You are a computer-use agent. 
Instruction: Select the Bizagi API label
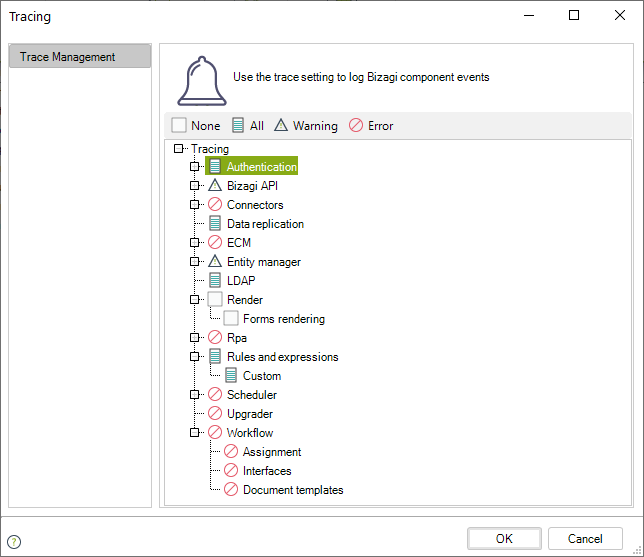[x=252, y=186]
